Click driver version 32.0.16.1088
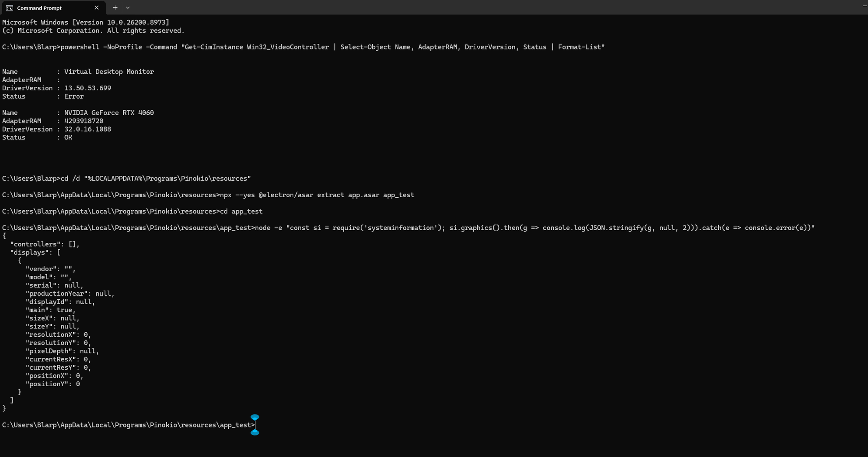This screenshot has width=868, height=457. tap(88, 129)
